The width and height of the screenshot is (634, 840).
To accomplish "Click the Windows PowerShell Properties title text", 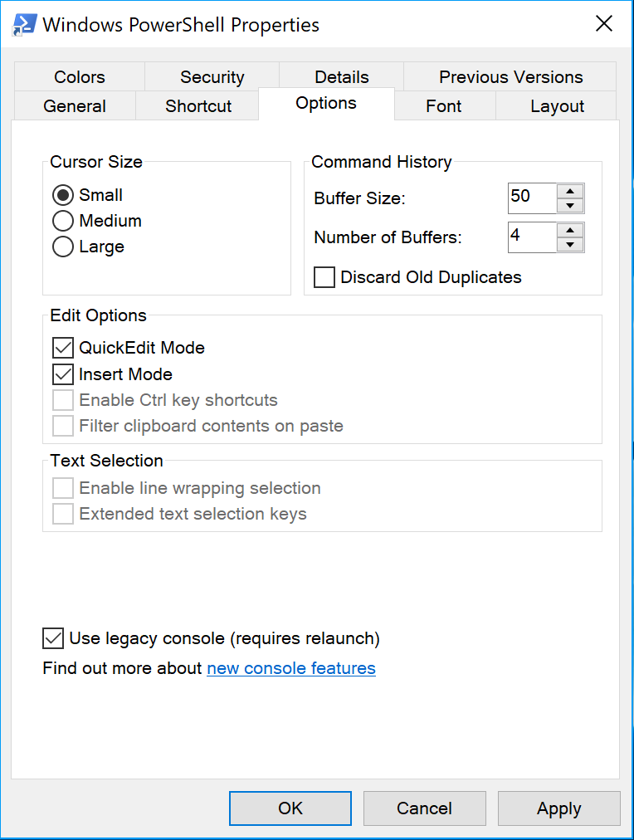I will [181, 25].
